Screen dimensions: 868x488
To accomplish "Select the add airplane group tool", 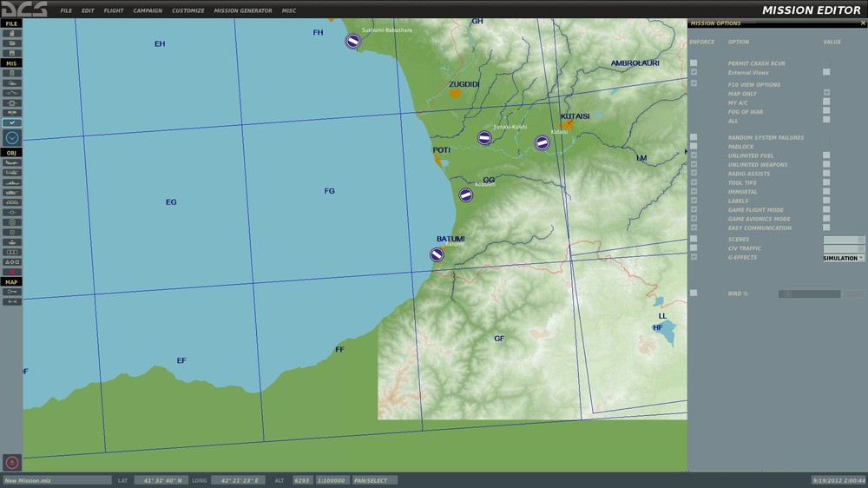I will tap(12, 162).
